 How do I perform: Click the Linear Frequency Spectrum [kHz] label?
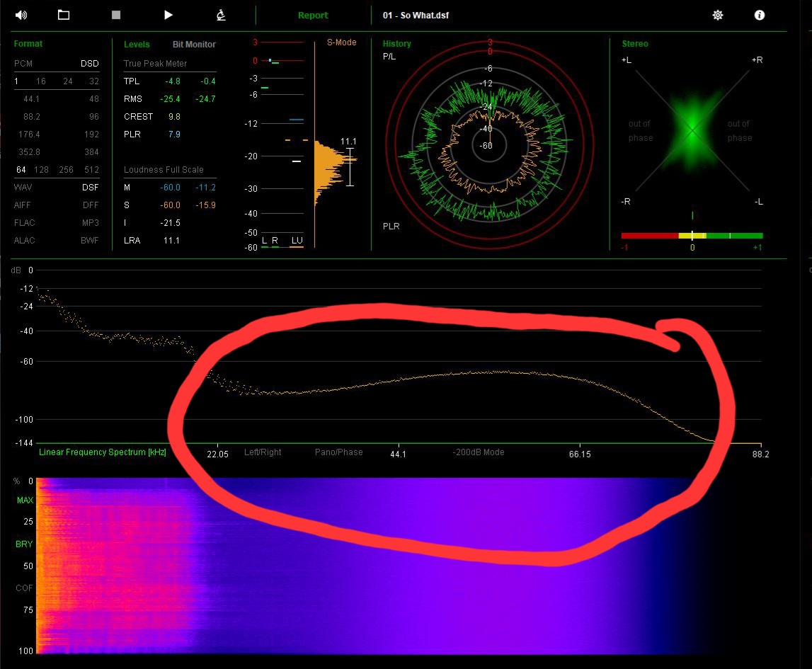tap(103, 452)
